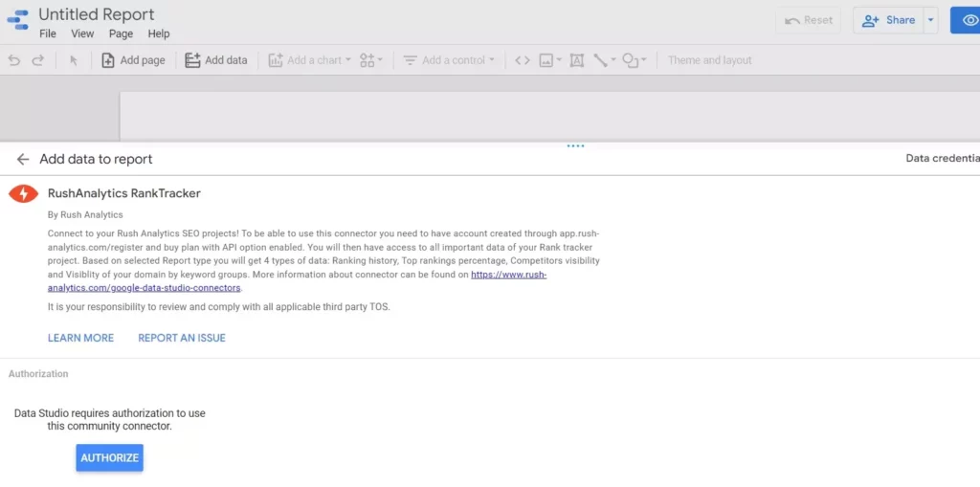Image resolution: width=980 pixels, height=487 pixels.
Task: Click the Authorization section label
Action: 38,374
